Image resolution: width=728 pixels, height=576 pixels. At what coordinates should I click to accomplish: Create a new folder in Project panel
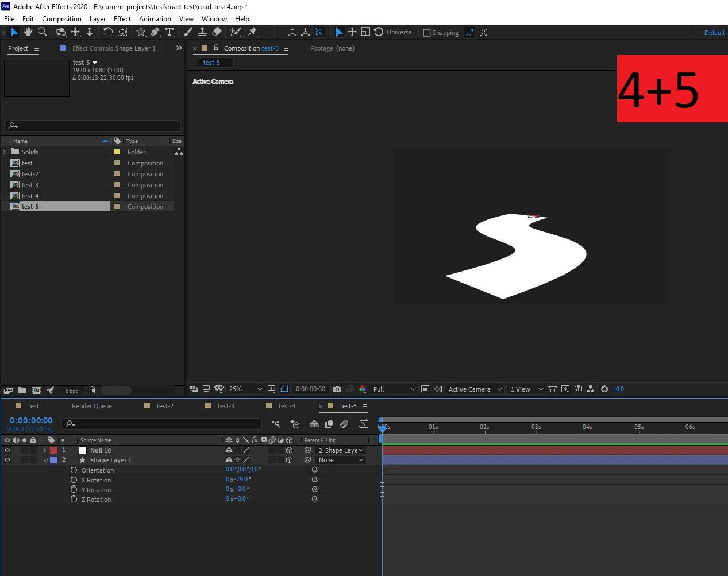pos(22,390)
